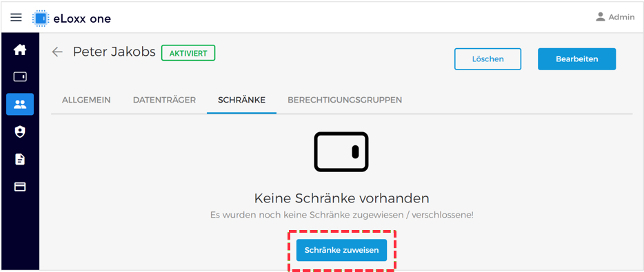Click the eLoxx one logo icon

coord(40,19)
